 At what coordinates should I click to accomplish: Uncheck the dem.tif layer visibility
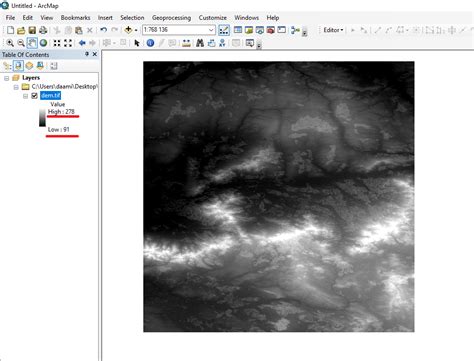[x=34, y=96]
